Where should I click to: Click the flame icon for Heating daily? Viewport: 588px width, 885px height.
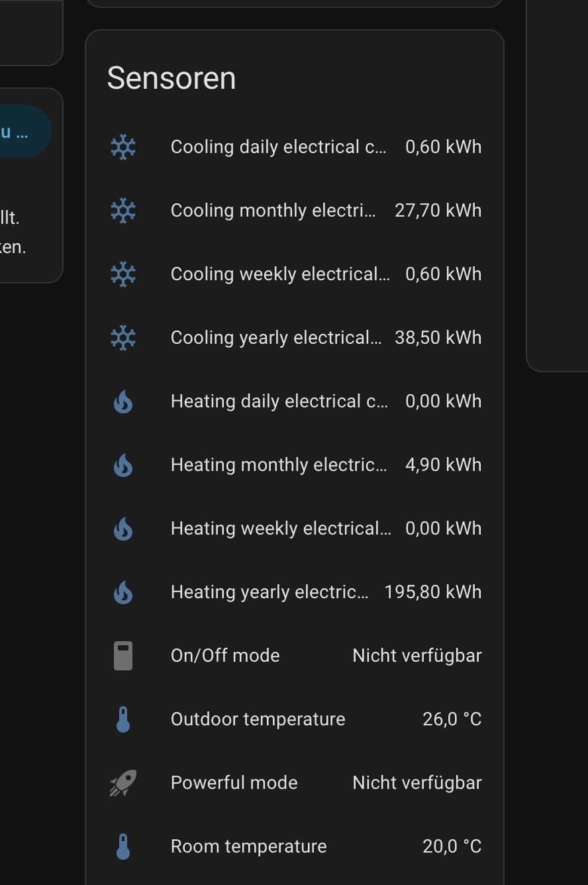(123, 401)
